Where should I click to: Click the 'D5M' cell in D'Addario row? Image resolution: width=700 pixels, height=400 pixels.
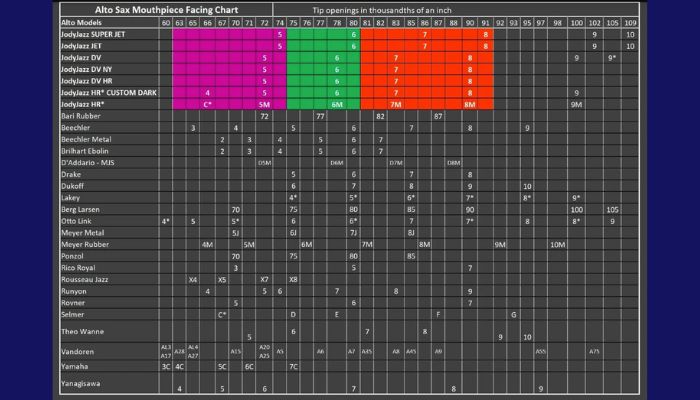click(265, 163)
